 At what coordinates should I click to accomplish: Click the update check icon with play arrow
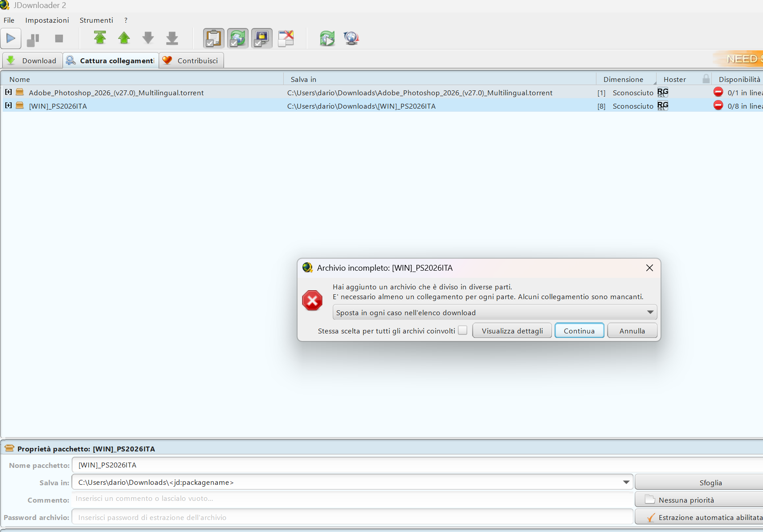(327, 38)
